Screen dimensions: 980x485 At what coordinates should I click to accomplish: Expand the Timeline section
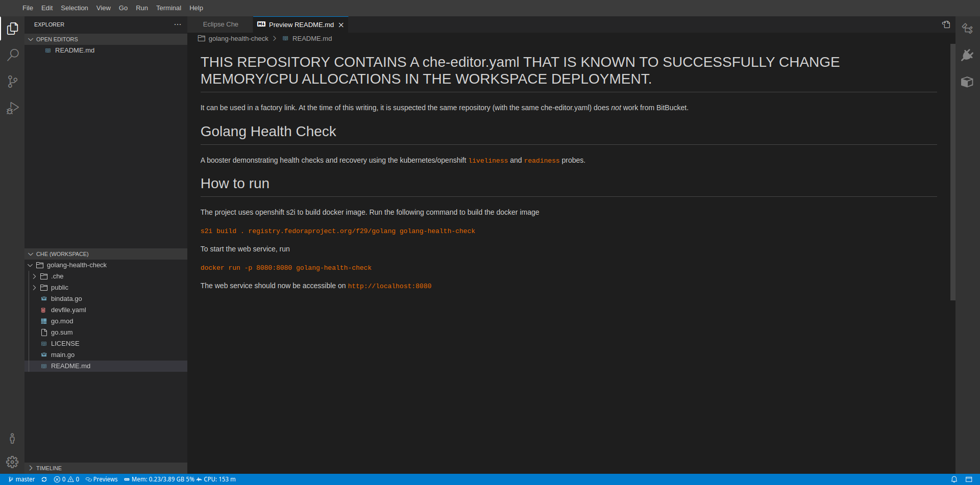[106, 468]
